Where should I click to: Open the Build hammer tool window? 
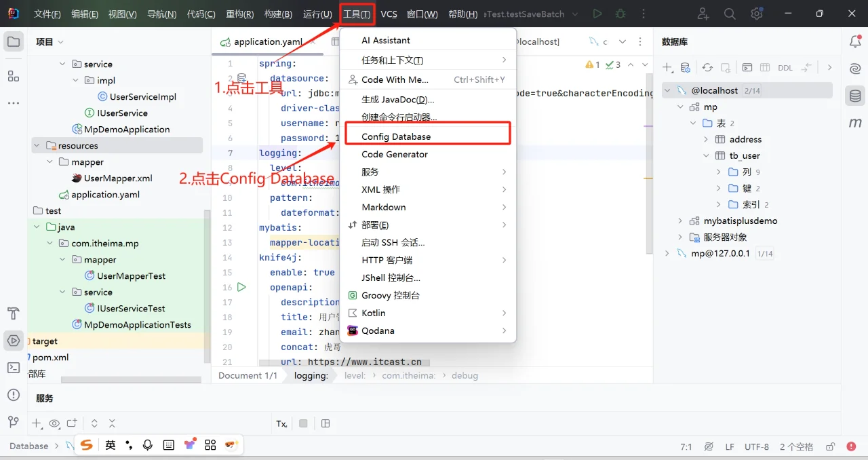coord(14,313)
